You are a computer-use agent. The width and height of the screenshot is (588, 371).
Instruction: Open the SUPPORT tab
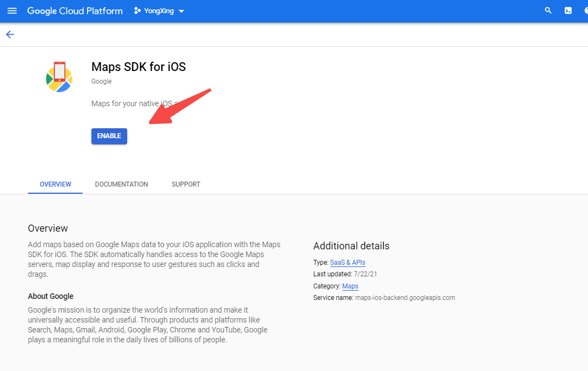click(x=186, y=184)
